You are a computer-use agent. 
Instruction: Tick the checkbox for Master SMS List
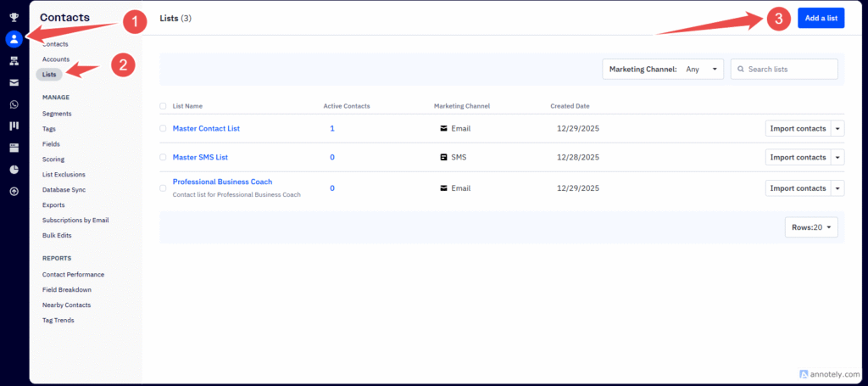point(164,158)
